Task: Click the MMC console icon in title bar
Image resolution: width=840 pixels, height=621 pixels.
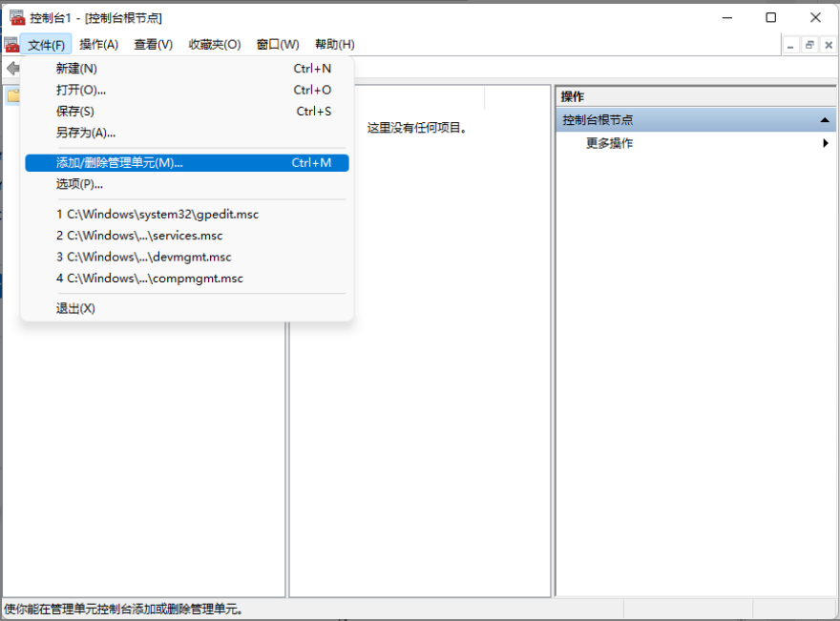Action: coord(17,18)
